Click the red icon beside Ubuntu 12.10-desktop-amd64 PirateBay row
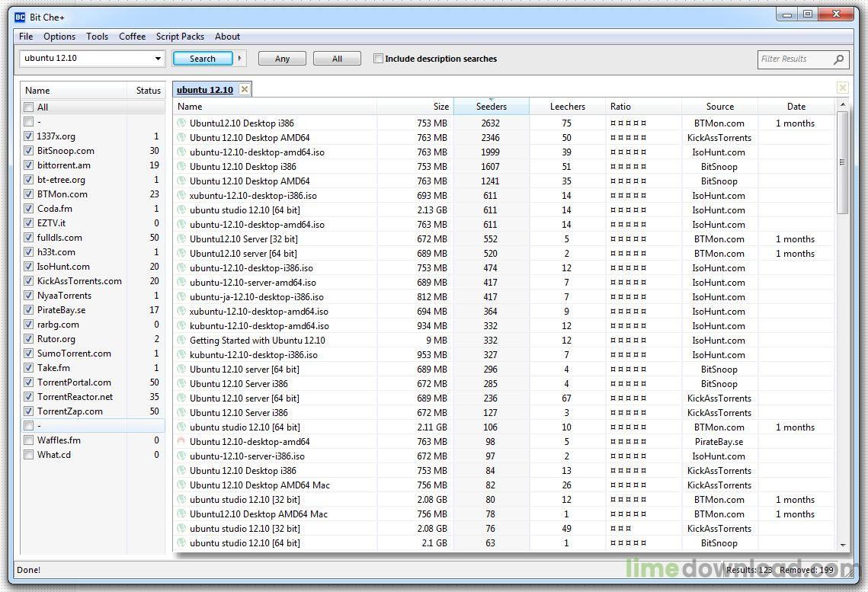This screenshot has height=592, width=868. tap(181, 441)
